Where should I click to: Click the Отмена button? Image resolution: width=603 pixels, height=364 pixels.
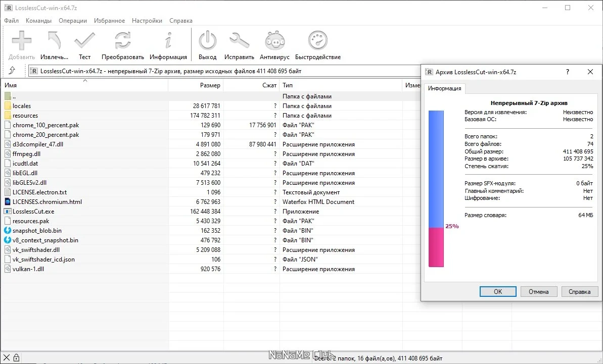point(538,291)
